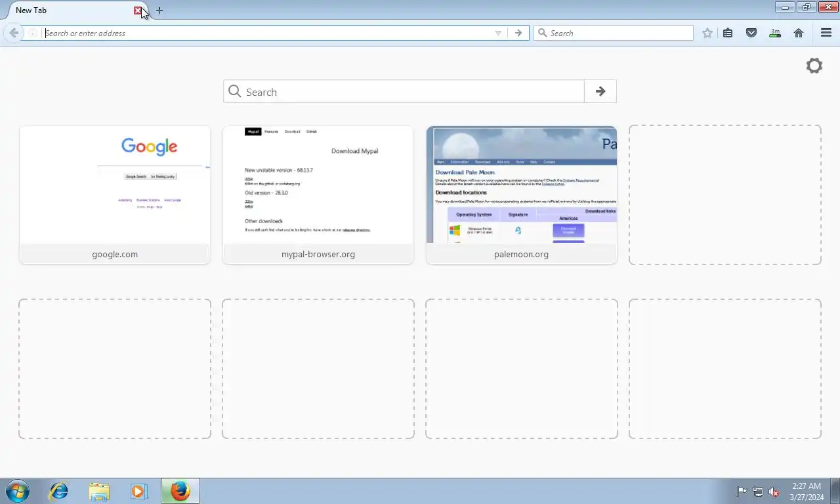The height and width of the screenshot is (504, 840).
Task: Focus the toolbar Search box
Action: [614, 33]
